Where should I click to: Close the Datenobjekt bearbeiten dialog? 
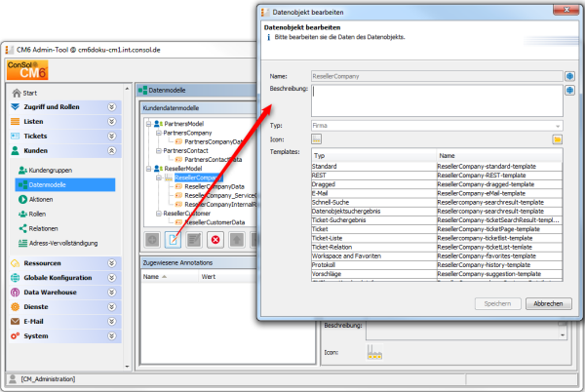(x=565, y=10)
